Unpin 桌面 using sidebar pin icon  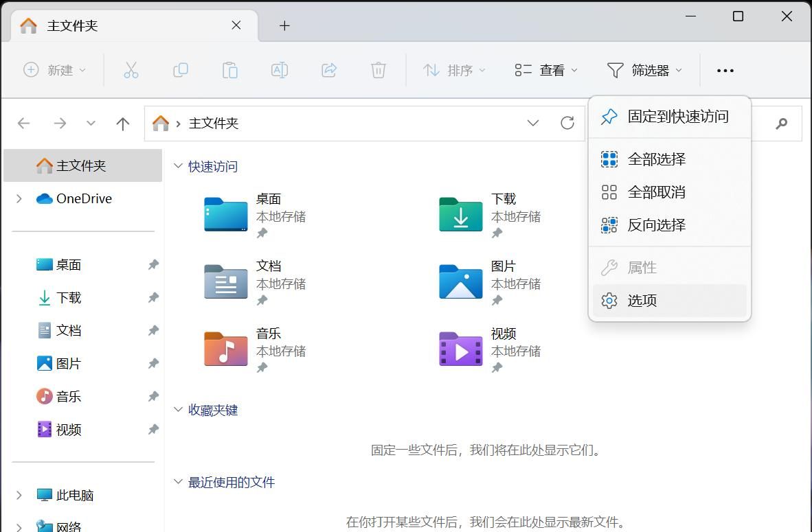pyautogui.click(x=153, y=264)
